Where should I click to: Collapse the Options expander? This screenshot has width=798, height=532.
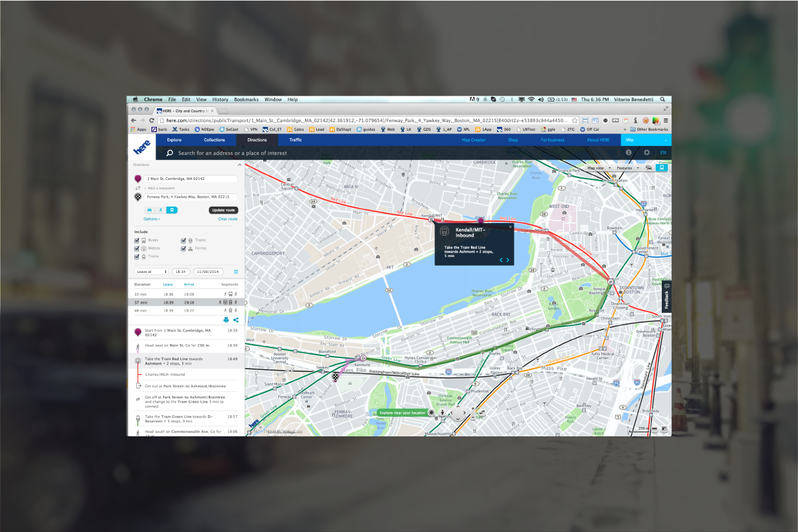coord(151,219)
